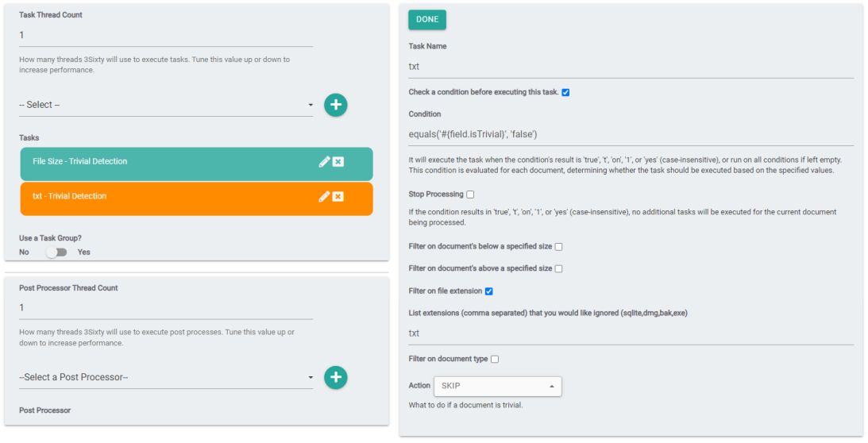The image size is (868, 443).
Task: Open the task '-- Select --' dropdown
Action: coord(166,105)
